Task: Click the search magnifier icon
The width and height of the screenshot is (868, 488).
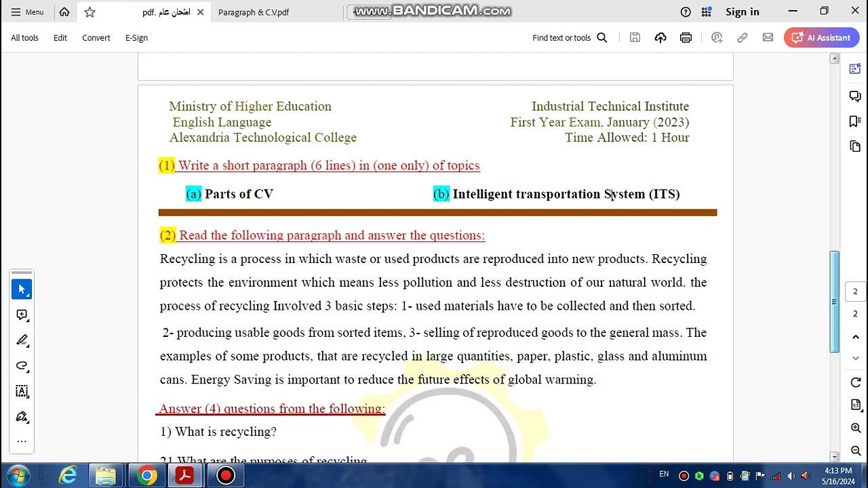Action: tap(602, 38)
